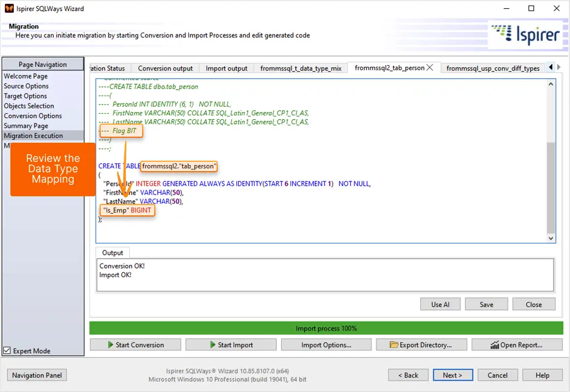Viewport: 570px width, 392px height.
Task: Click the Open Report chart icon
Action: point(495,345)
